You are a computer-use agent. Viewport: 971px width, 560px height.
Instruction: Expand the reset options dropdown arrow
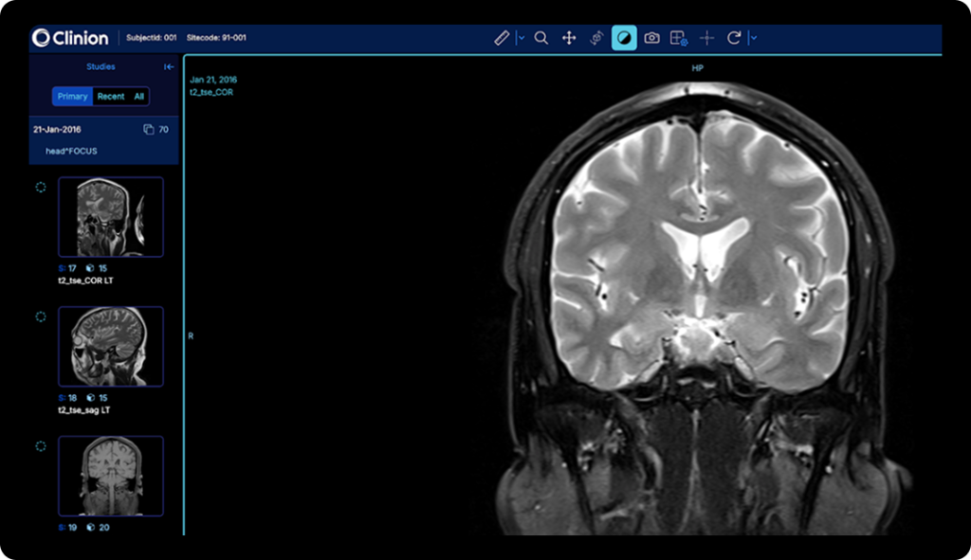(754, 38)
